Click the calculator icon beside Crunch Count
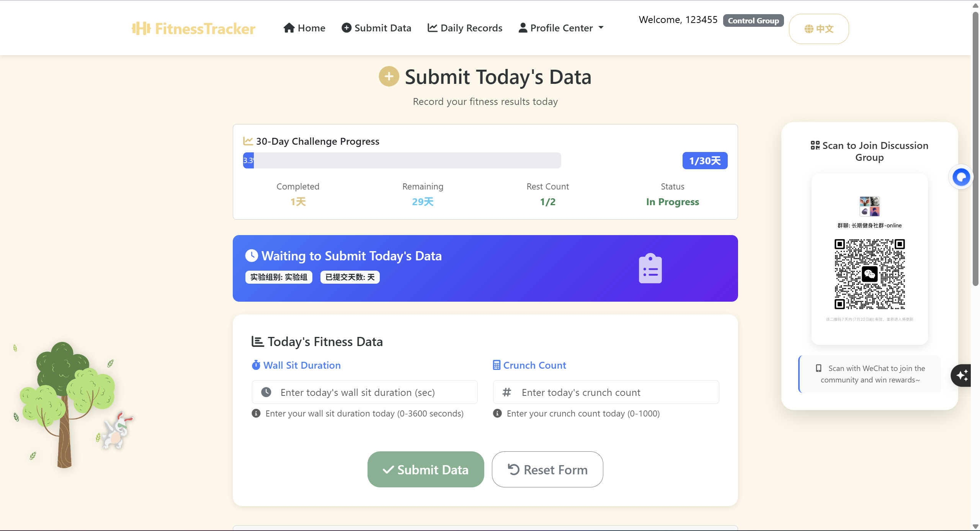Screen dimensions: 980x531 [x=497, y=365]
